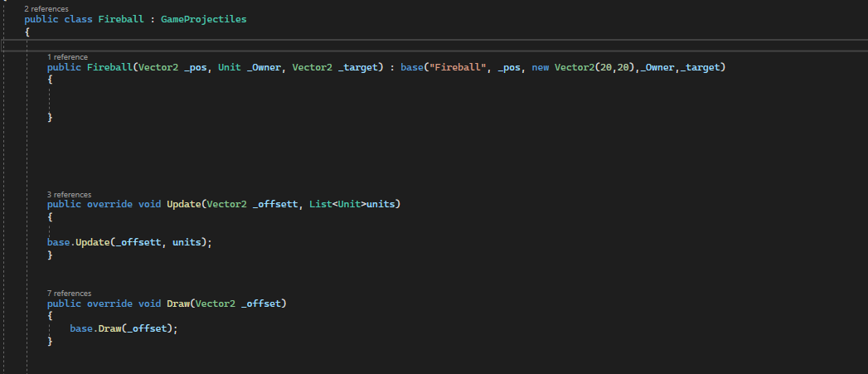Click the Draw method name in its declaration
868x374 pixels.
pyautogui.click(x=178, y=304)
